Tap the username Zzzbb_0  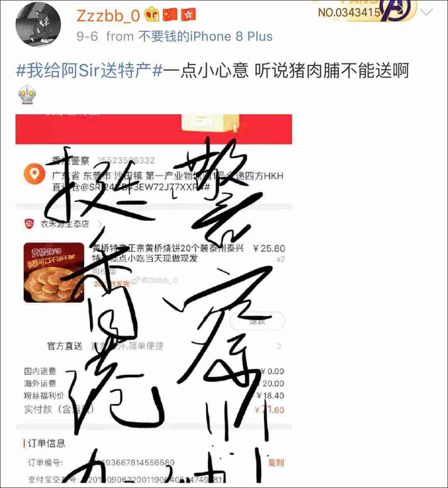[x=108, y=16]
